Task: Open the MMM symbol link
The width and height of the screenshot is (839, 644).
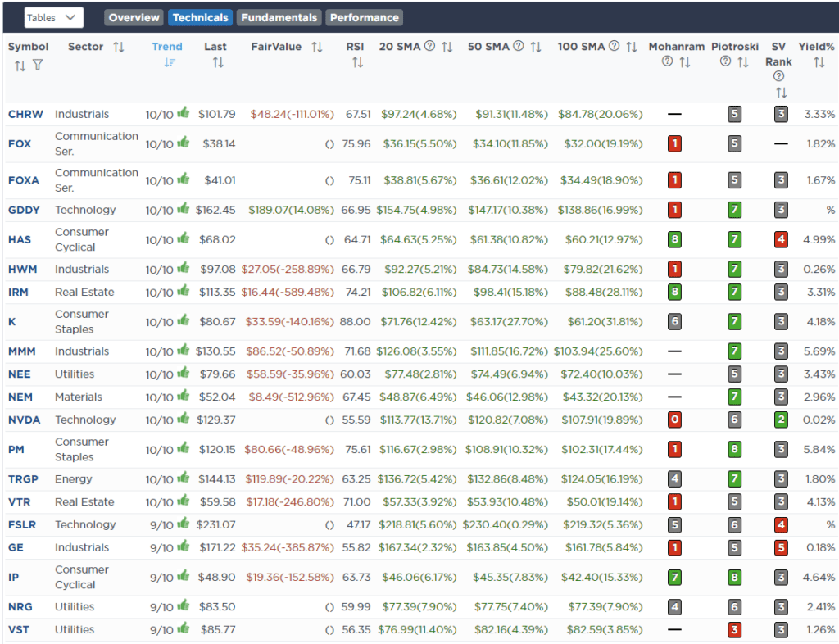Action: point(22,351)
